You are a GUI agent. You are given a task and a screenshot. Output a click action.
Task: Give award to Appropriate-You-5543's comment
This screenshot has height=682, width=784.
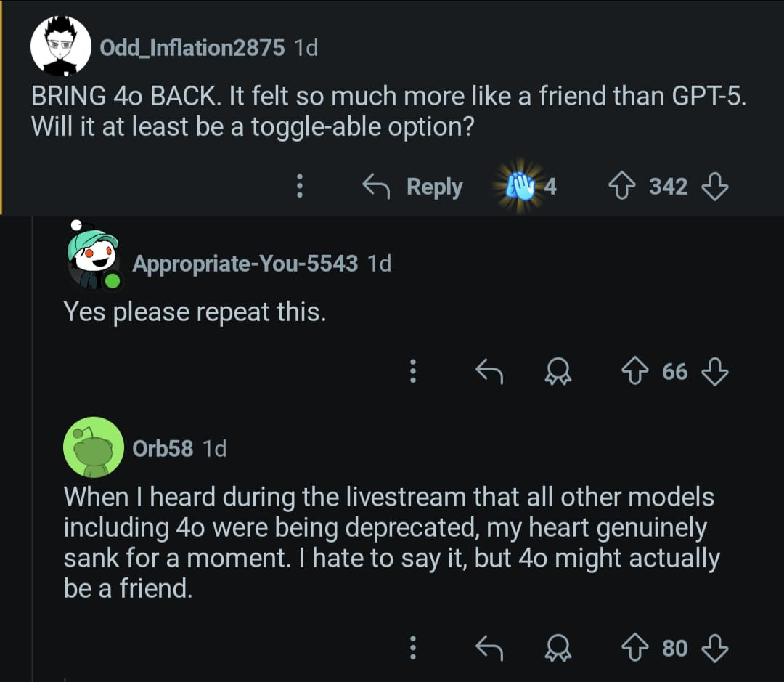point(558,371)
